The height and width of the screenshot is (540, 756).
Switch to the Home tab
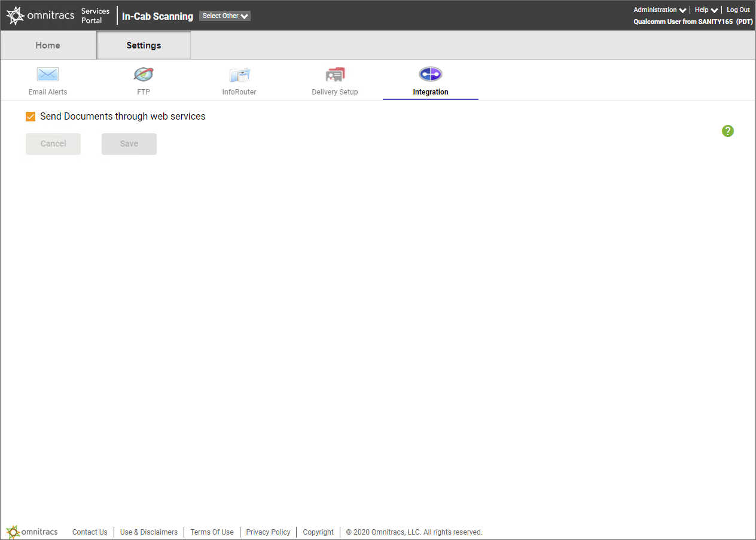48,45
